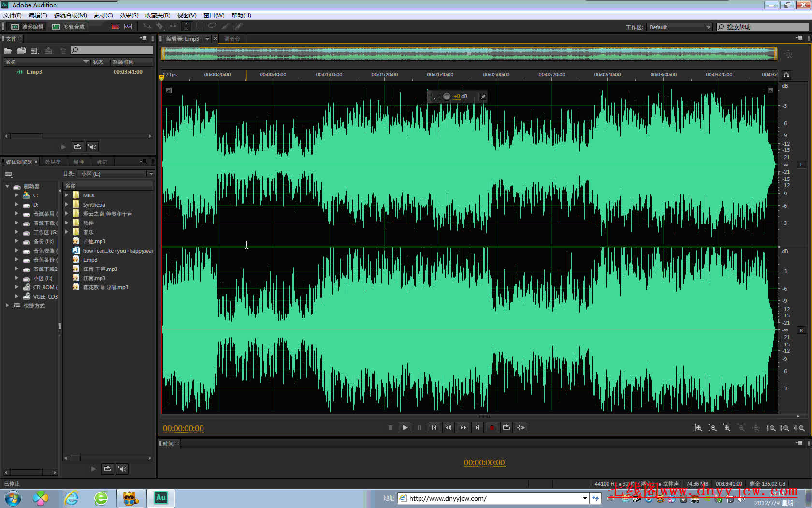Screen dimensions: 812x508
Task: Toggle left channel L button
Action: [801, 165]
